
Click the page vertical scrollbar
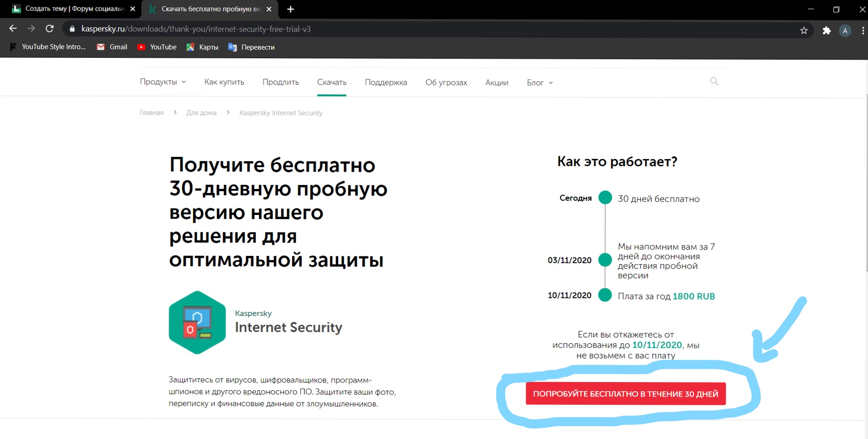tap(866, 182)
